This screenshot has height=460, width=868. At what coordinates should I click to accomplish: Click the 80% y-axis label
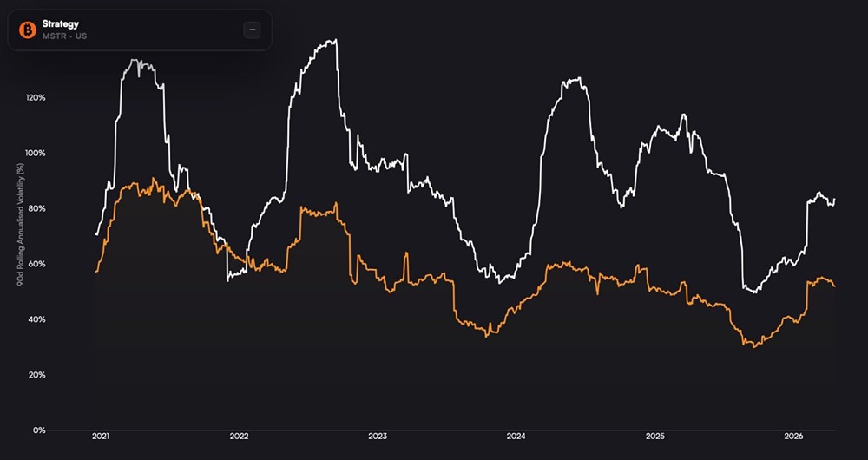pyautogui.click(x=37, y=208)
